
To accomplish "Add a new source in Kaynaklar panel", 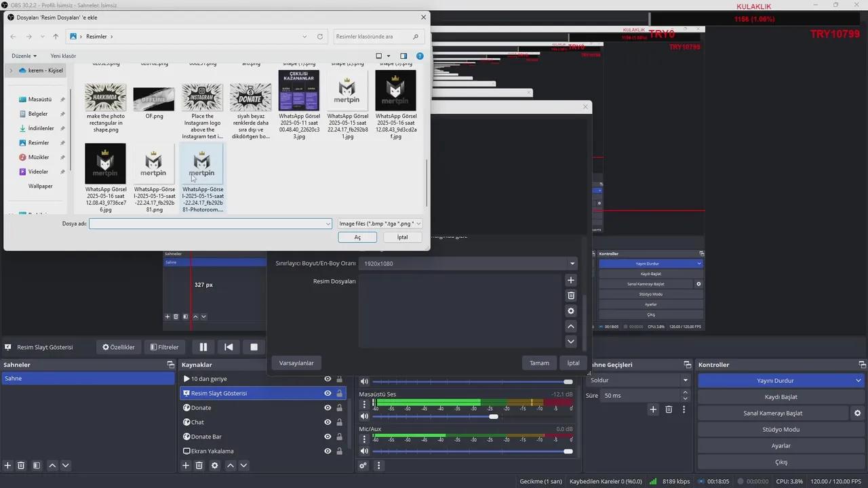I will (x=185, y=466).
